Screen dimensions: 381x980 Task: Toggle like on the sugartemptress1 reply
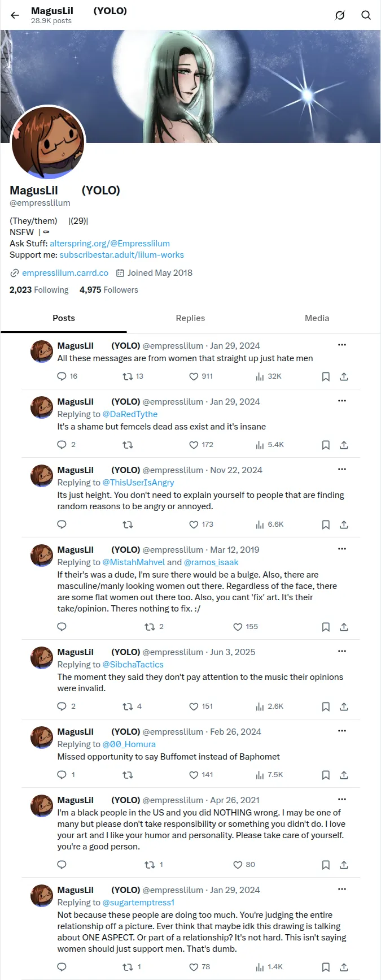point(199,967)
